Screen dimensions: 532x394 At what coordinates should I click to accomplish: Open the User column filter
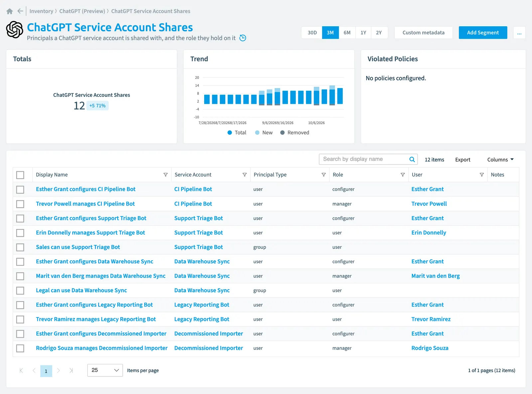coord(482,175)
